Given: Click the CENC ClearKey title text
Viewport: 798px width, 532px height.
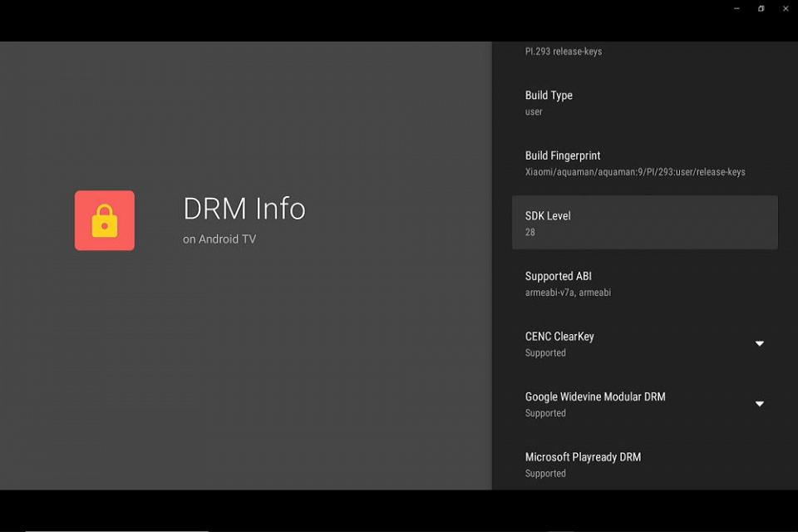Looking at the screenshot, I should (559, 337).
